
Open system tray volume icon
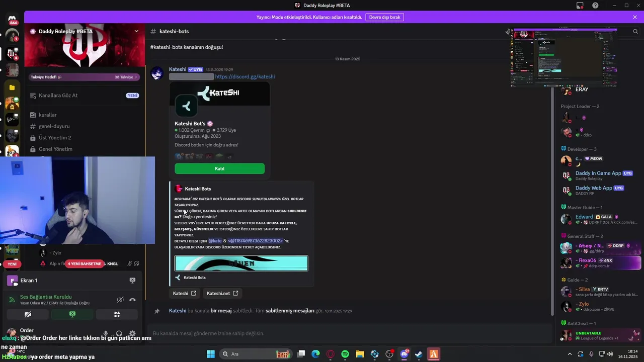pyautogui.click(x=610, y=354)
